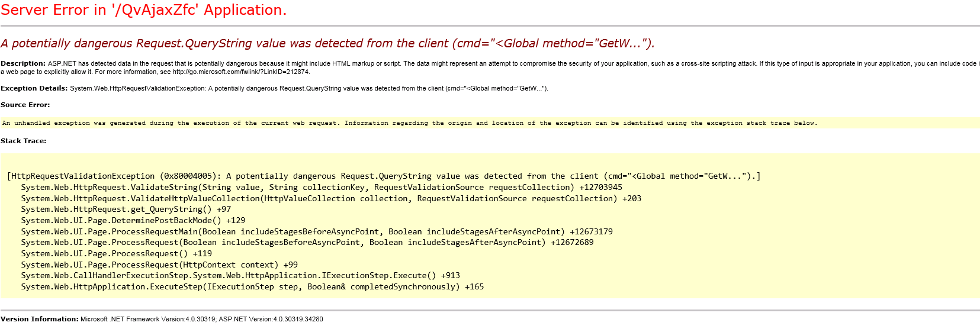Click the 'Server Error in /QvAjaxZfc Application' heading
Image resolution: width=980 pixels, height=332 pixels.
tap(144, 10)
